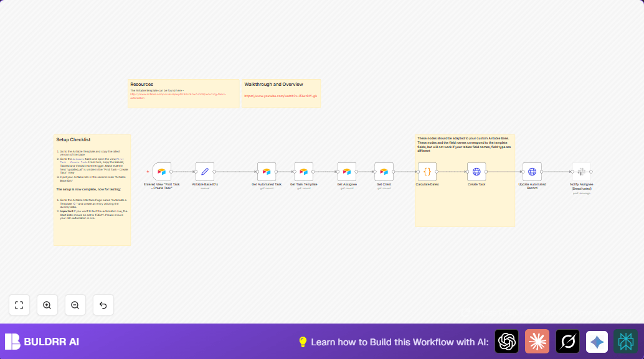This screenshot has width=644, height=359.
Task: Select the 'Update Automated Record' globe node
Action: click(532, 172)
